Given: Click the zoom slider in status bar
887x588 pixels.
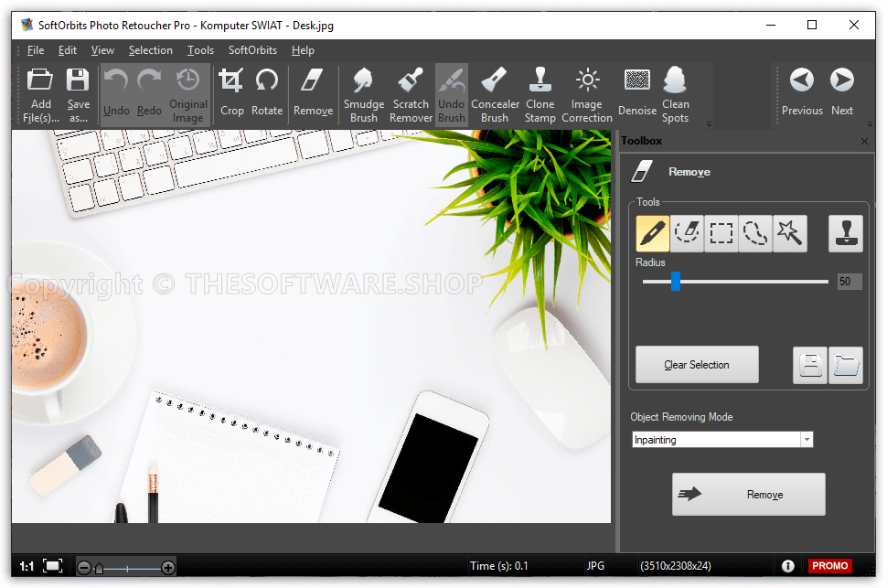Looking at the screenshot, I should click(x=126, y=568).
